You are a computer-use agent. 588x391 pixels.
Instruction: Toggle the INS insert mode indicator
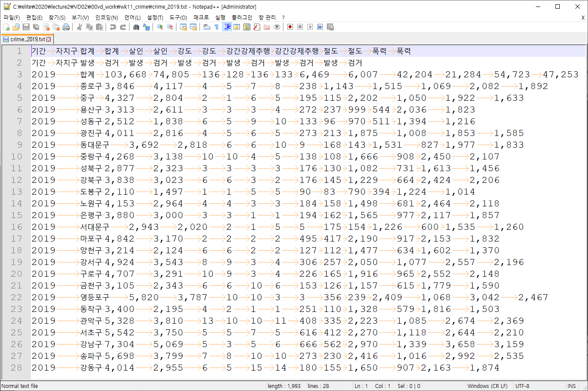(571, 386)
